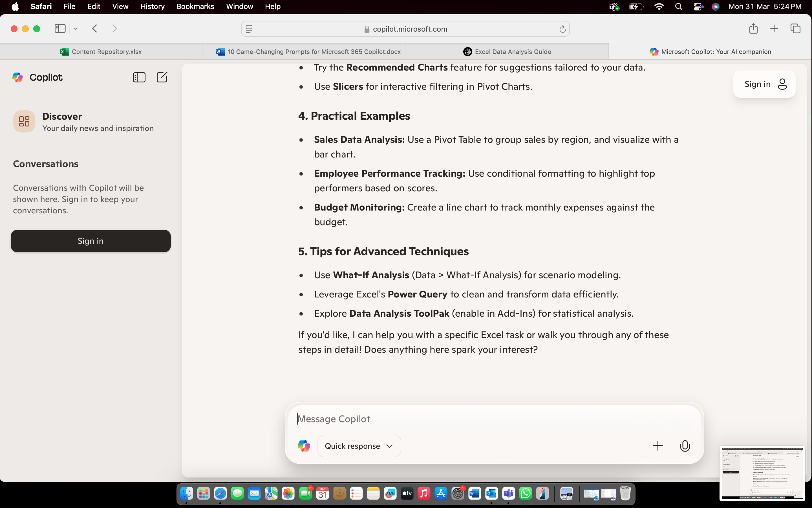Open the Bookmarks menu
This screenshot has width=812, height=508.
coord(195,7)
